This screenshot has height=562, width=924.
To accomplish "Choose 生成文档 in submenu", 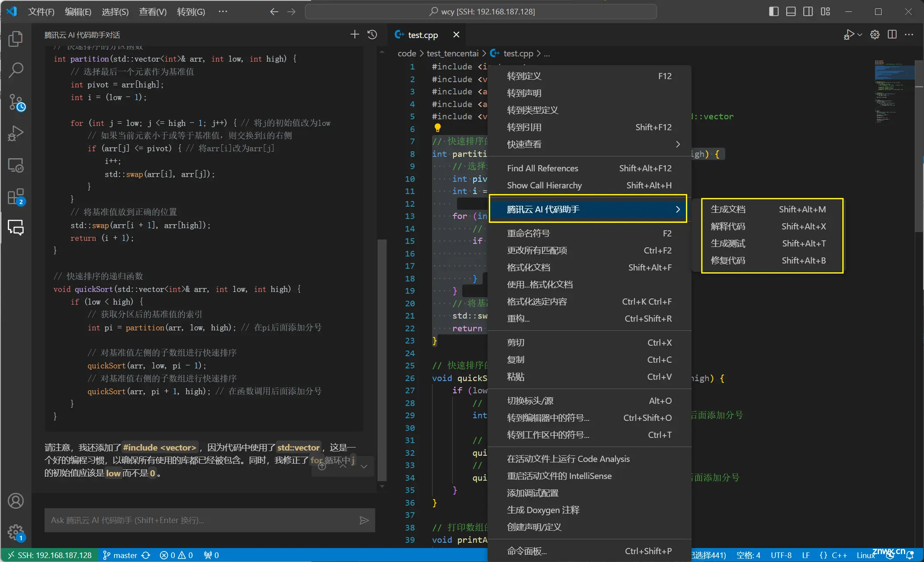I will [x=768, y=209].
